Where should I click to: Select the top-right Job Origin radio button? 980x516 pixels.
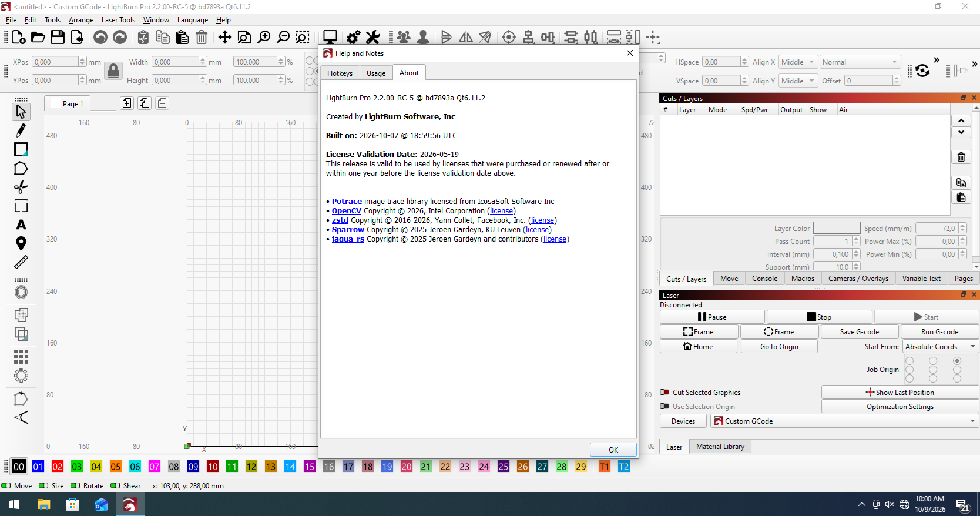[x=957, y=361]
